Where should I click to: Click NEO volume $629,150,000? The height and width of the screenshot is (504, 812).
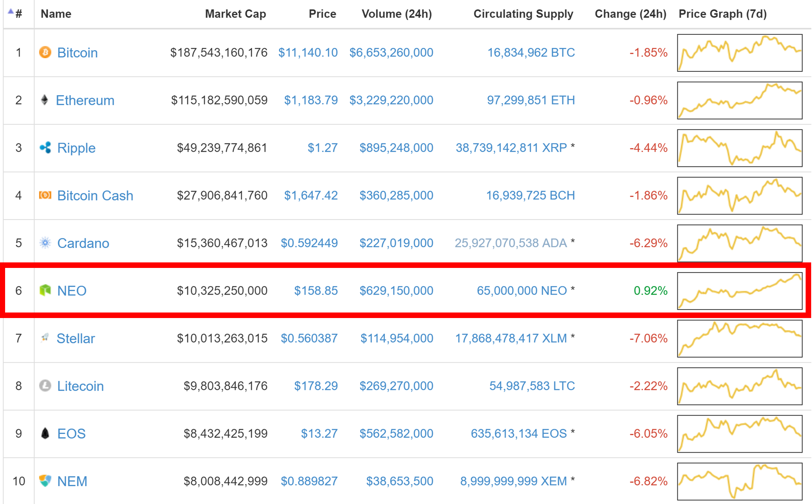click(x=396, y=290)
